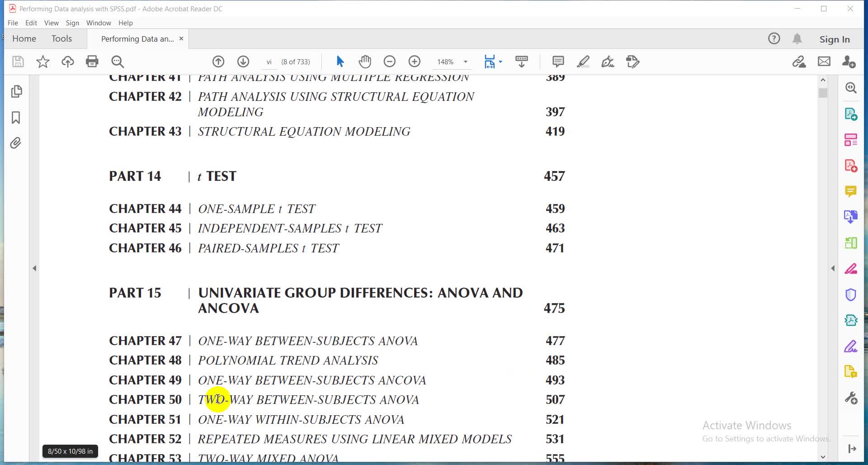Select the Hand pan tool
Image resolution: width=868 pixels, height=465 pixels.
(365, 62)
